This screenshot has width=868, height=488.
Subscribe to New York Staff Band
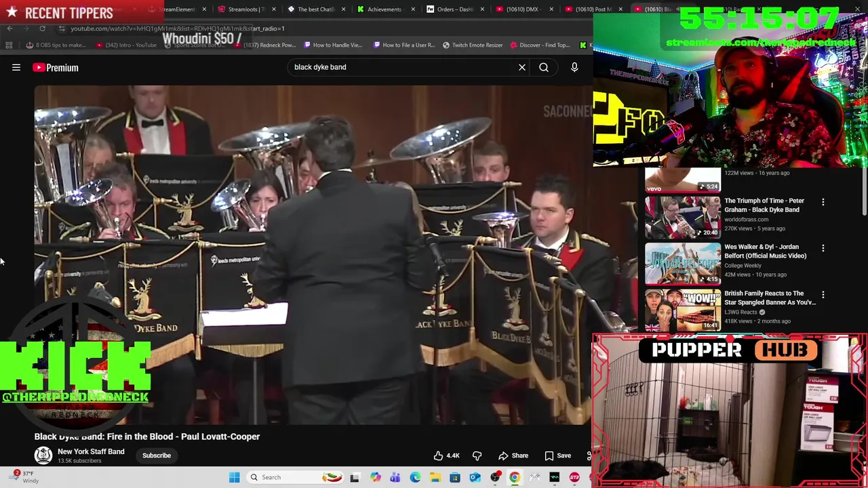click(x=157, y=455)
